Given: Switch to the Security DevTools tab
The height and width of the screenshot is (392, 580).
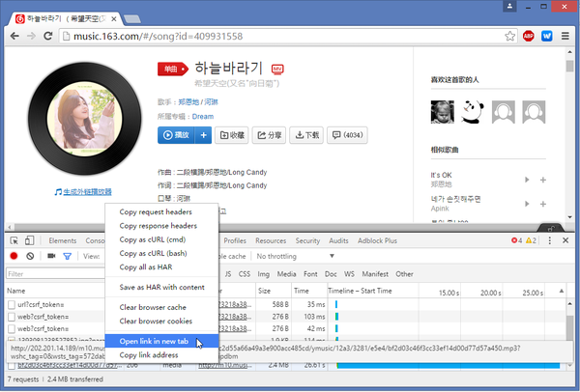Looking at the screenshot, I should (x=307, y=240).
